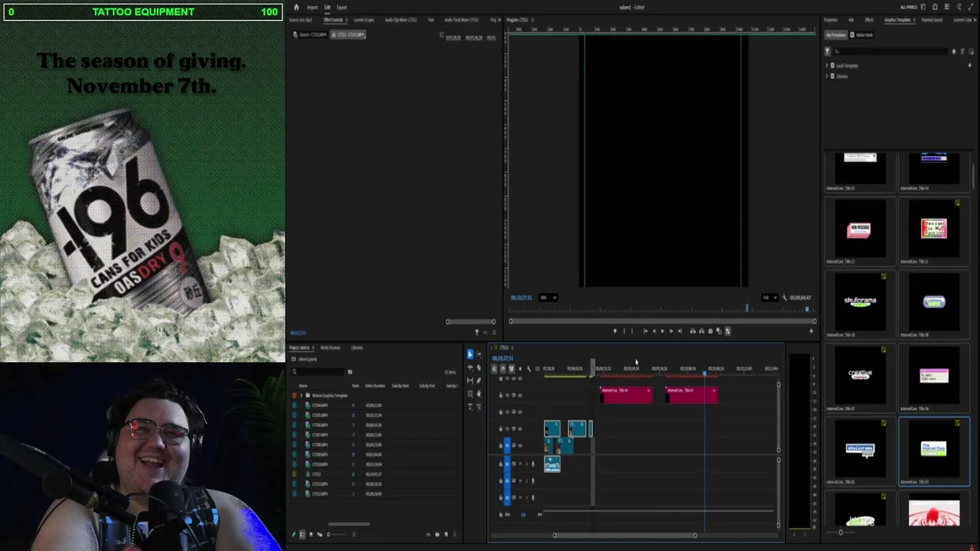
Task: Click My Templates button
Action: 836,35
